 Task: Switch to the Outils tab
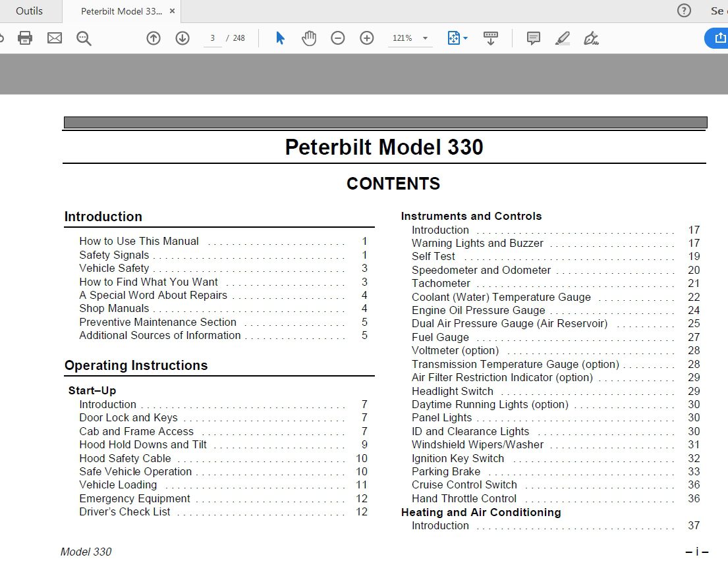[x=29, y=11]
